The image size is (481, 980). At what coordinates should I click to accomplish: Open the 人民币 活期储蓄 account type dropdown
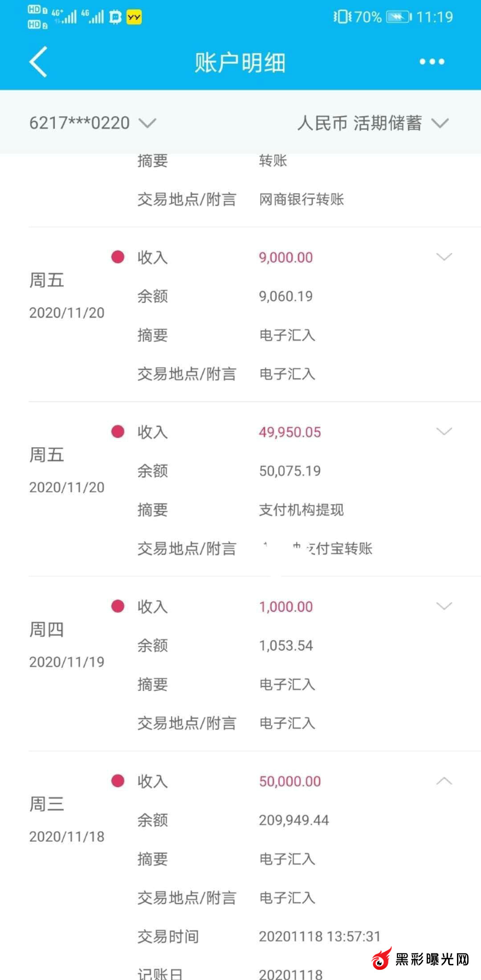click(x=372, y=123)
